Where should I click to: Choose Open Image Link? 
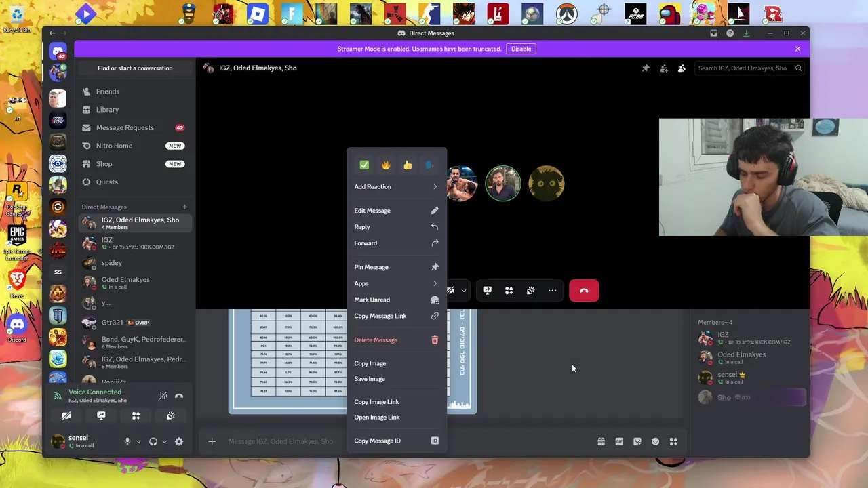click(x=397, y=418)
